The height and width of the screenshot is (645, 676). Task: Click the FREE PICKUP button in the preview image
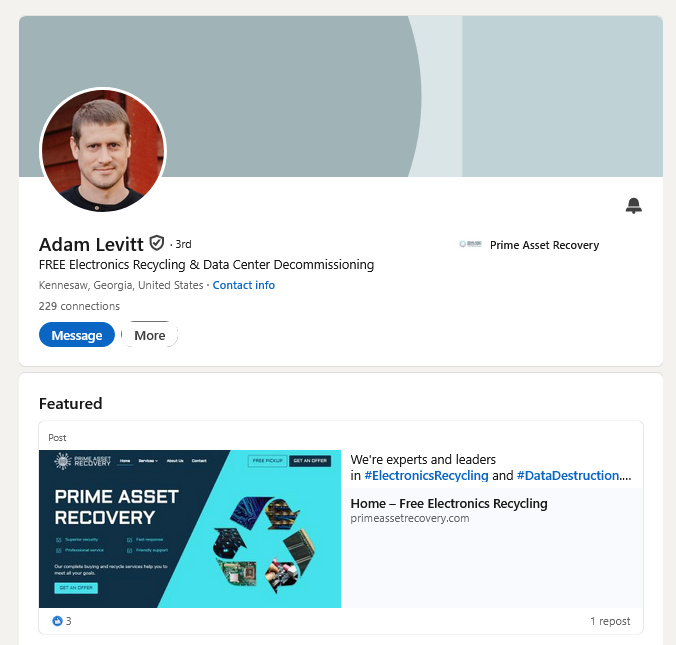(x=267, y=461)
